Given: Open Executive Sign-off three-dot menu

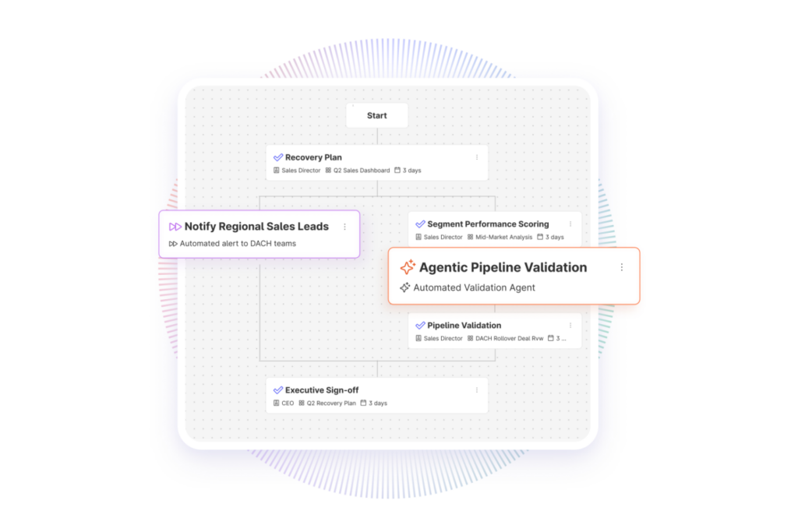Looking at the screenshot, I should [477, 390].
